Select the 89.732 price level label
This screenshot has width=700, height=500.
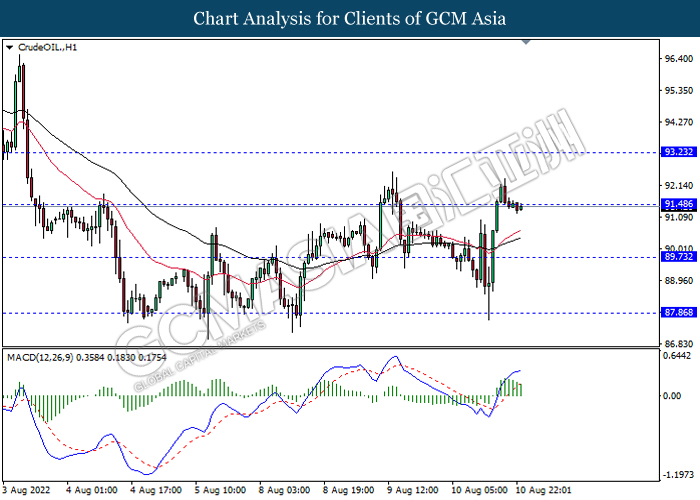click(679, 257)
